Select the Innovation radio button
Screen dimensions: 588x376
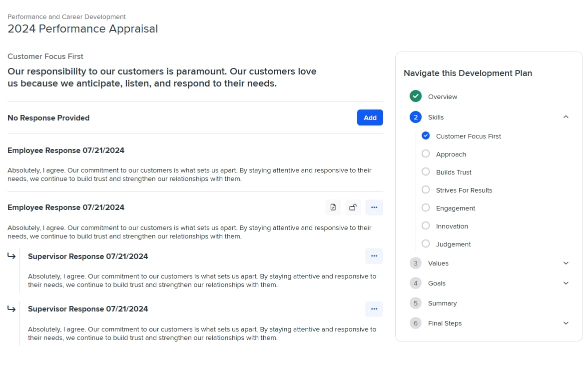426,226
